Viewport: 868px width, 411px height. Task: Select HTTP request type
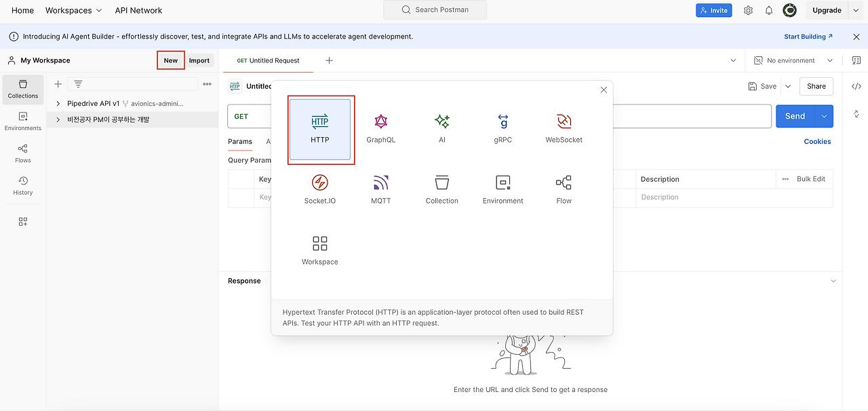coord(320,130)
